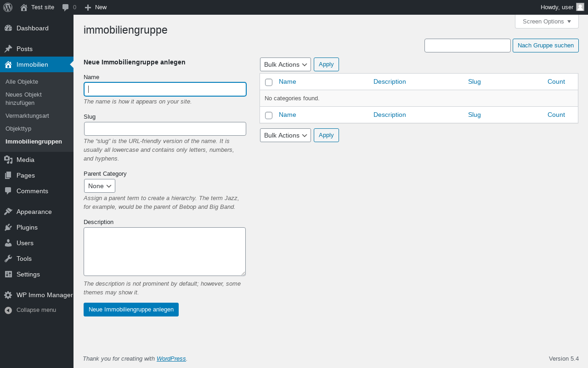Click the Collapse menu arrow icon
This screenshot has height=368, width=588.
click(8, 310)
